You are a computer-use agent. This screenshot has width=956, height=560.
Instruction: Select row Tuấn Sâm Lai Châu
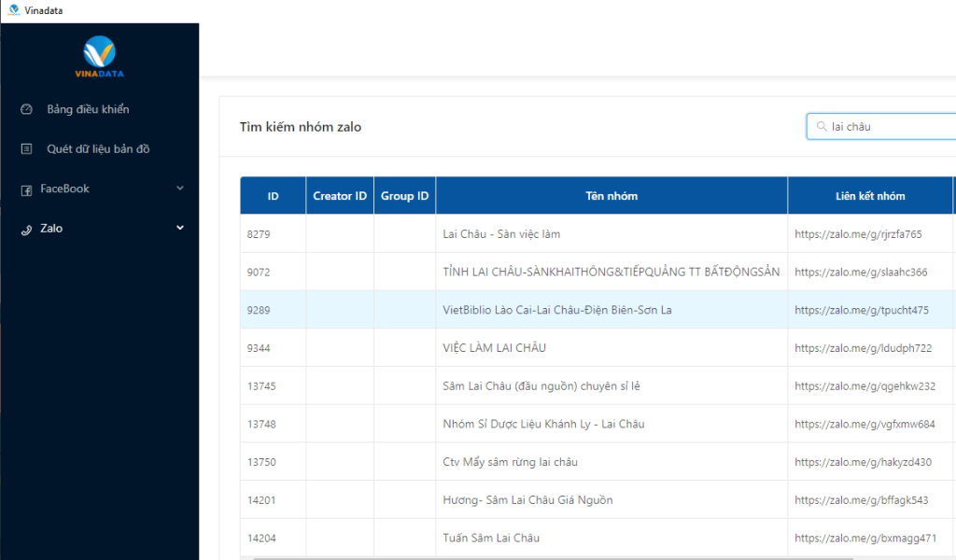coord(491,539)
